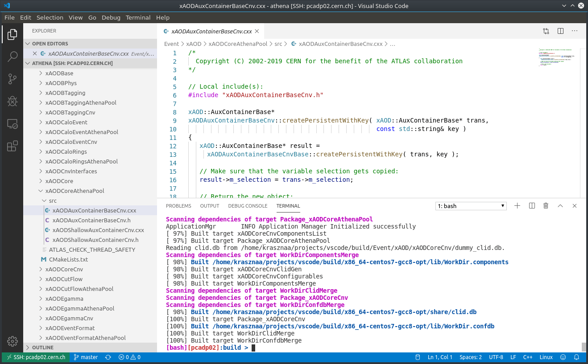Click the master branch indicator
Screen dimensions: 588x364
(86, 357)
